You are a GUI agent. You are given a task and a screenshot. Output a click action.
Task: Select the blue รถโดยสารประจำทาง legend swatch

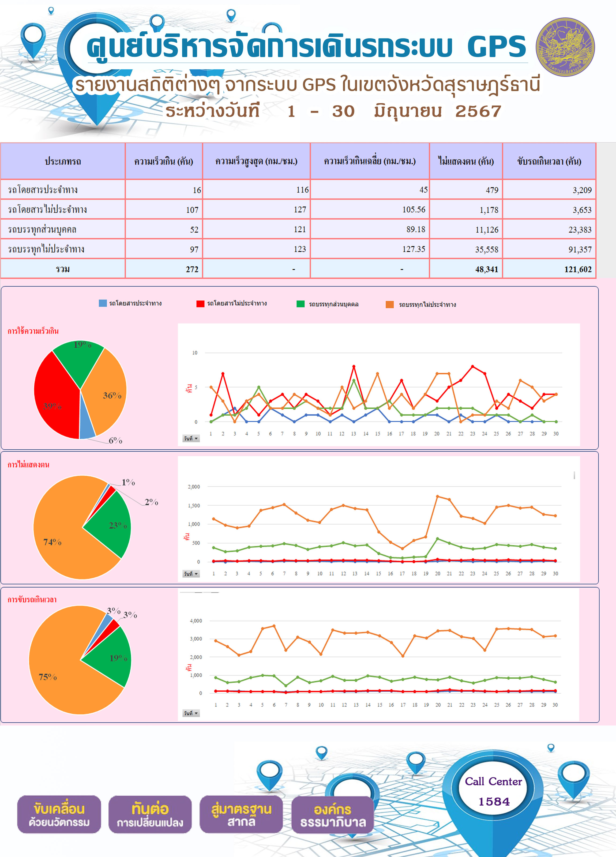click(x=103, y=303)
